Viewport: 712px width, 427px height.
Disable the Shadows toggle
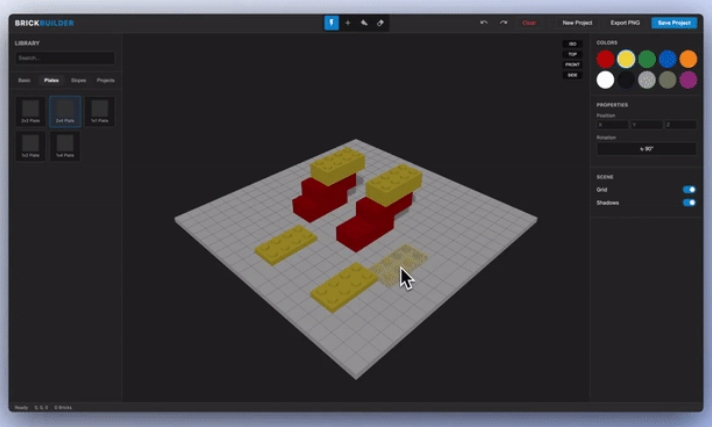click(x=689, y=202)
